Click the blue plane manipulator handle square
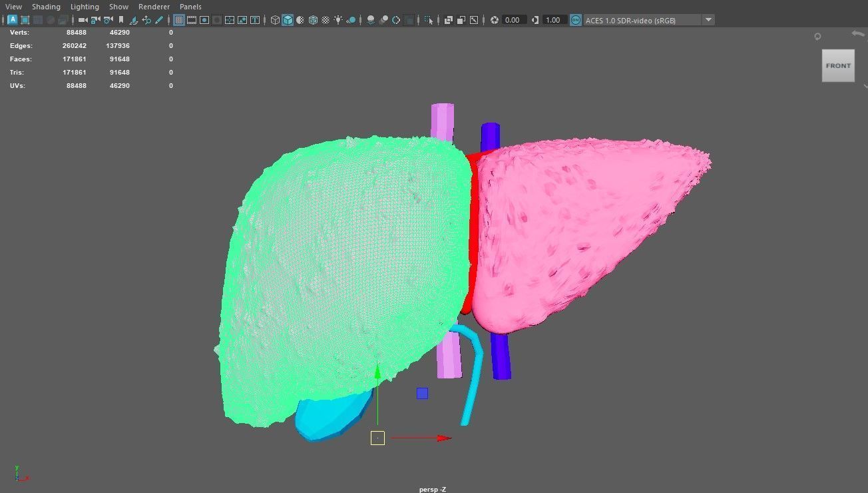This screenshot has height=493, width=868. [x=422, y=394]
